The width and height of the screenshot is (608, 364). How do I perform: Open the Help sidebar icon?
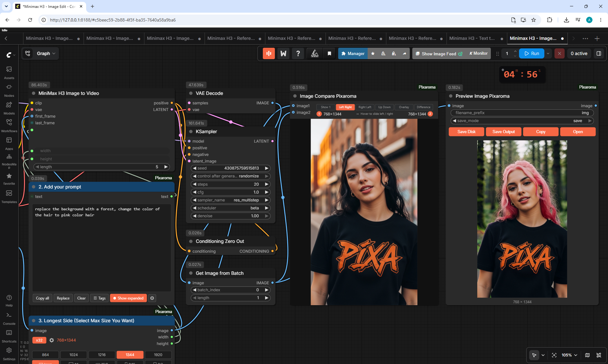click(x=9, y=300)
